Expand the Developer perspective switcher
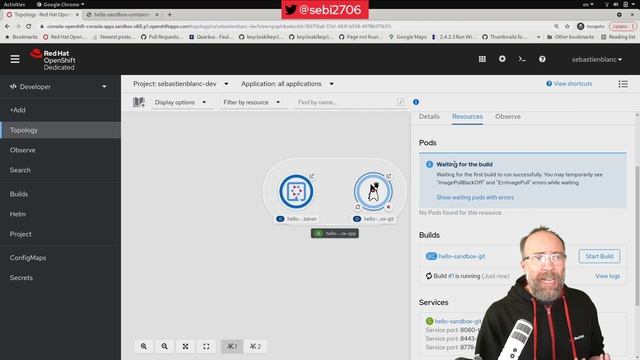This screenshot has width=640, height=360. (x=58, y=87)
